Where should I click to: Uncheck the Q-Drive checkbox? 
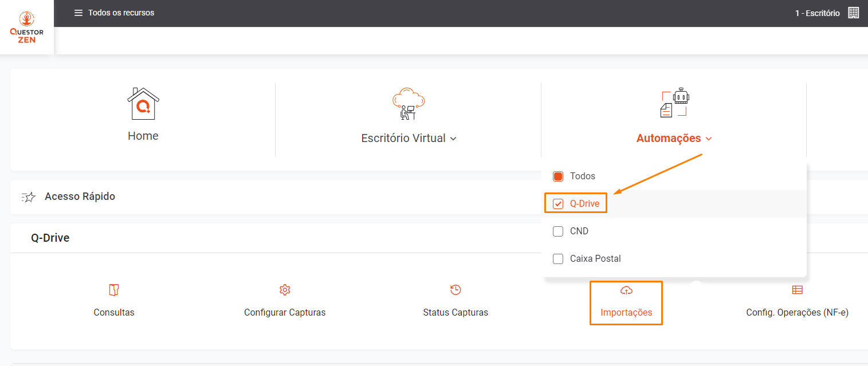click(558, 204)
